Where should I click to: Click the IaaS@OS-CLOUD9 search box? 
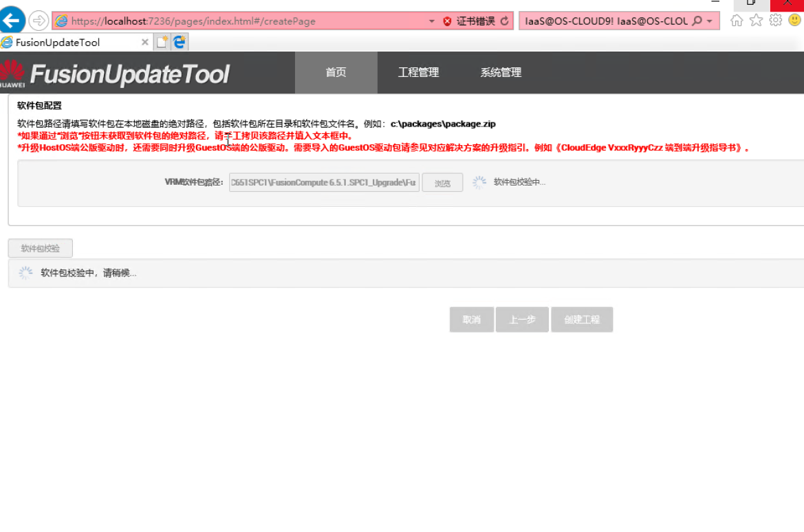(605, 21)
